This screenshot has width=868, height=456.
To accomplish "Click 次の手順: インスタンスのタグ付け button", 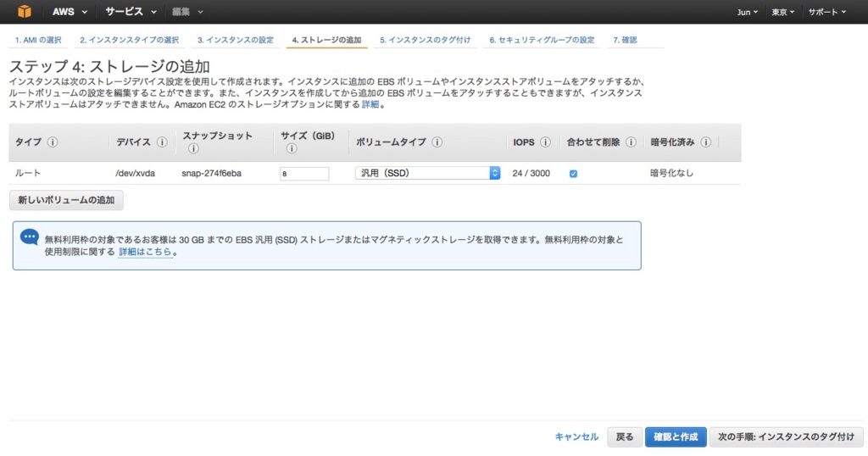I will [x=786, y=437].
